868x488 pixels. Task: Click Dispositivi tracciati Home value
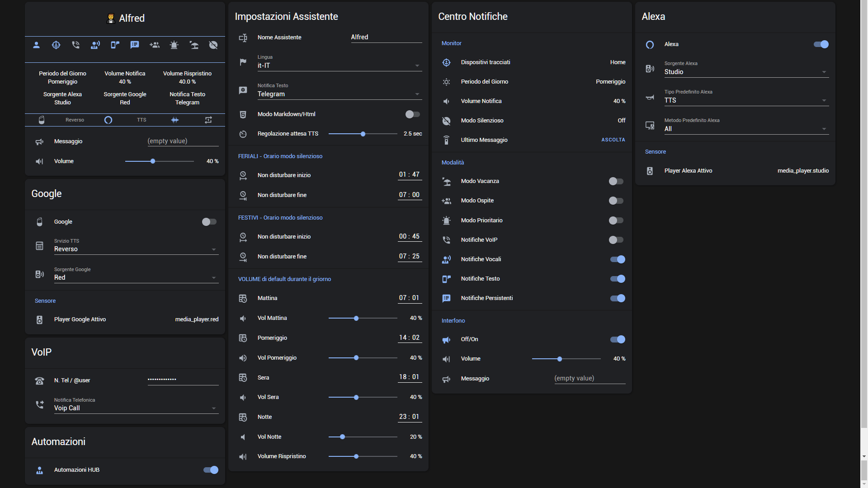click(x=618, y=62)
